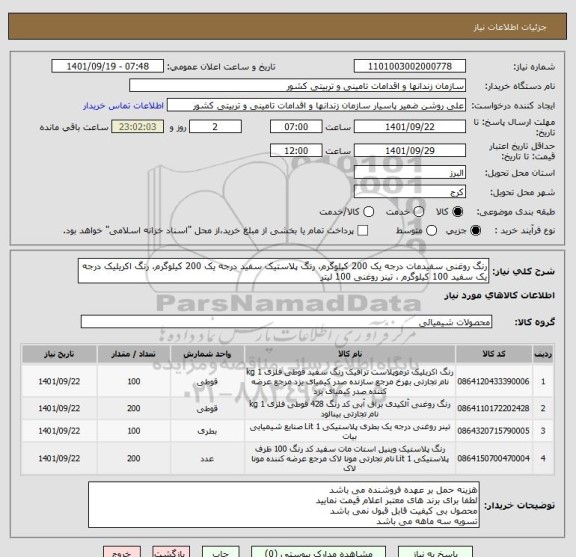The width and height of the screenshot is (576, 557).
Task: Click the شماره نیاز field 1101003002000778
Action: pos(410,67)
